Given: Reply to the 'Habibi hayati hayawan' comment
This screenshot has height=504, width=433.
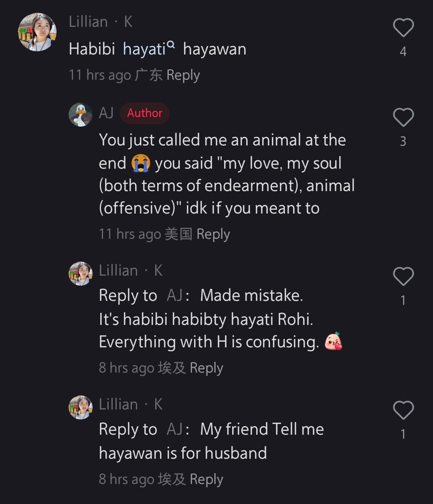Looking at the screenshot, I should [x=183, y=75].
